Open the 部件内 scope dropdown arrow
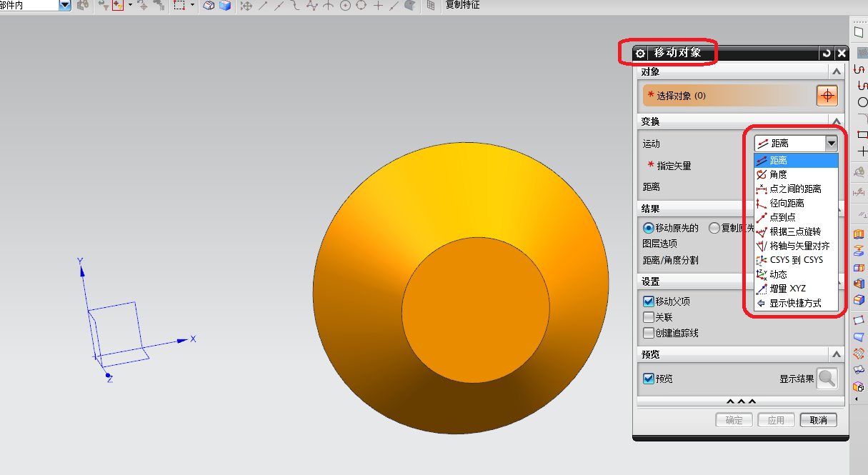Screen dimensions: 868x475 [65, 5]
